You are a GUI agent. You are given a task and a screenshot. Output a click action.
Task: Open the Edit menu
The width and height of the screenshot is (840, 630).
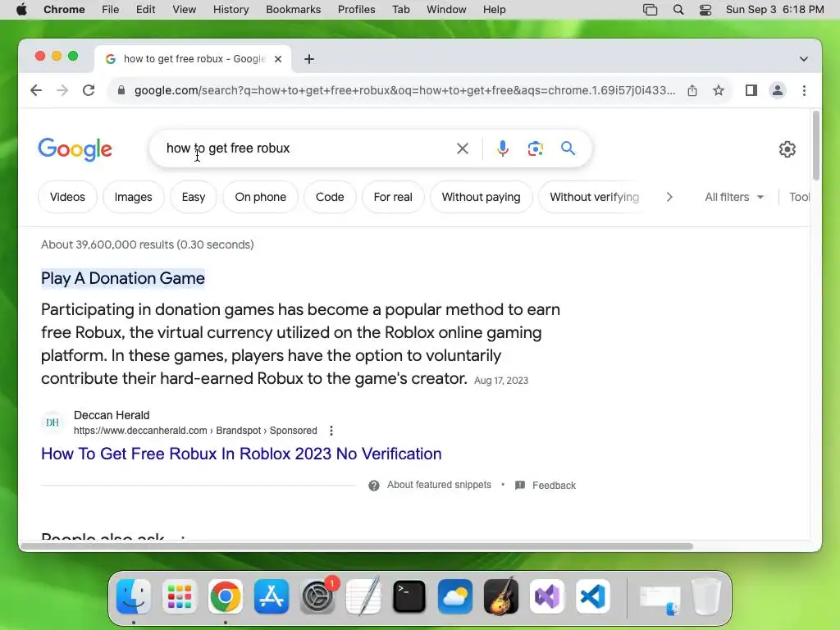point(145,10)
